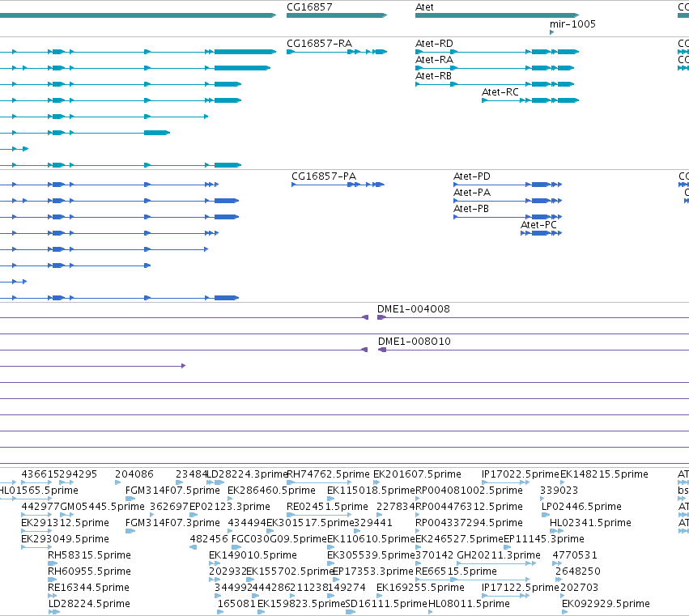Open EST EP02123.3prime
The image size is (689, 616).
click(229, 507)
